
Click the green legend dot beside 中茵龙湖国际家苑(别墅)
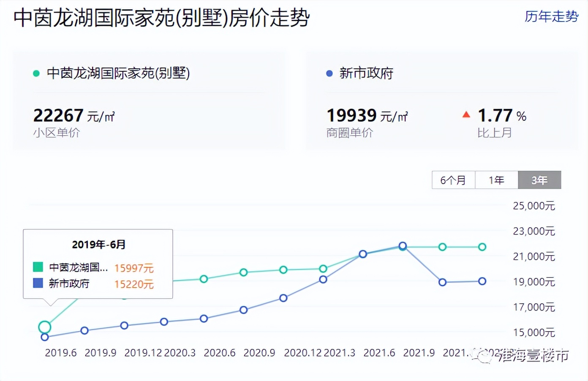click(36, 73)
